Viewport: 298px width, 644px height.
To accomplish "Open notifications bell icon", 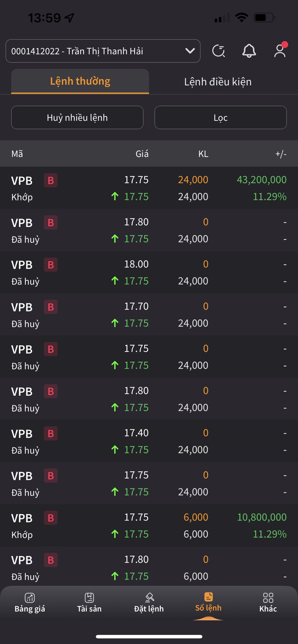I will (249, 51).
